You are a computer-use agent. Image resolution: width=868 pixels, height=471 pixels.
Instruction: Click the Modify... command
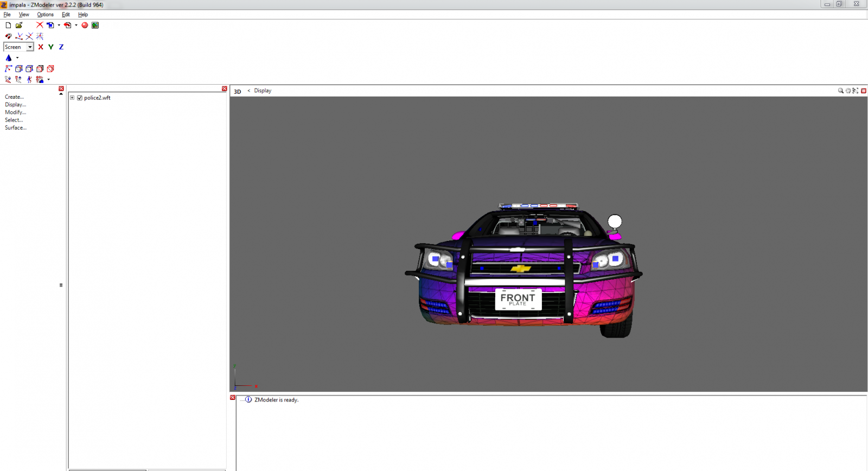(15, 112)
